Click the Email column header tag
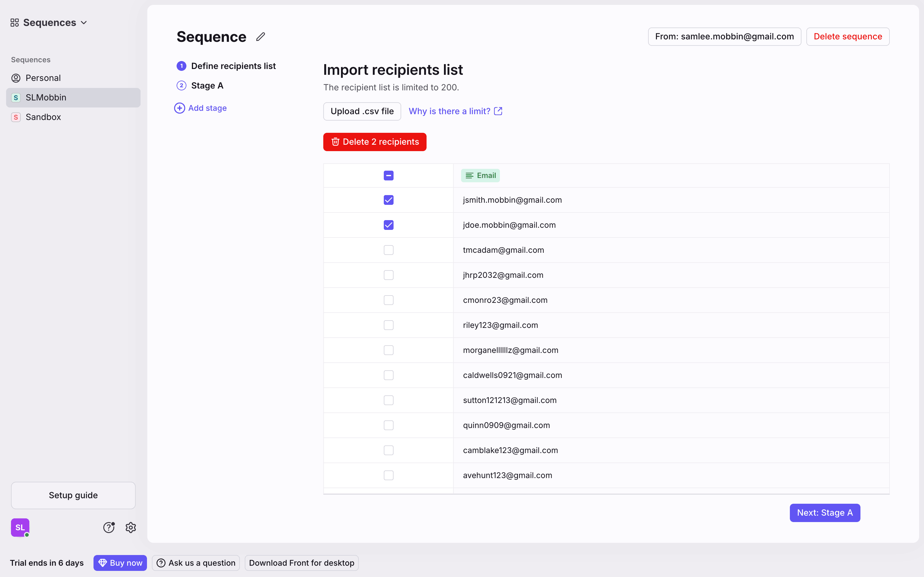The width and height of the screenshot is (924, 577). (480, 176)
